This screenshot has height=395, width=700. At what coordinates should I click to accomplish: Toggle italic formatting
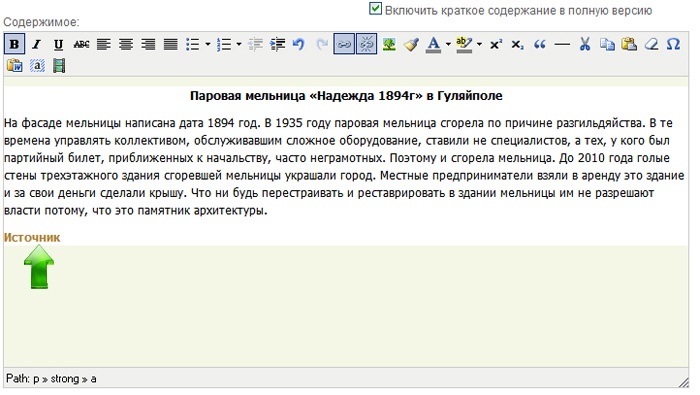point(37,44)
